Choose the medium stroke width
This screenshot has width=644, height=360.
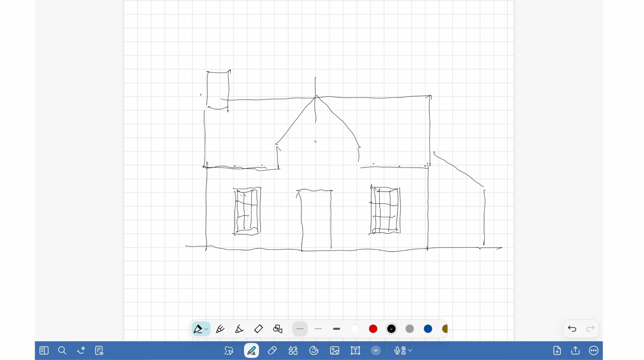pyautogui.click(x=318, y=329)
